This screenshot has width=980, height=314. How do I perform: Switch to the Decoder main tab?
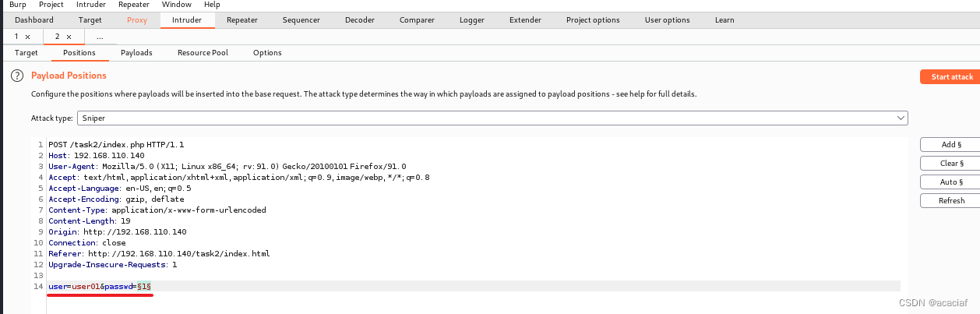(359, 20)
